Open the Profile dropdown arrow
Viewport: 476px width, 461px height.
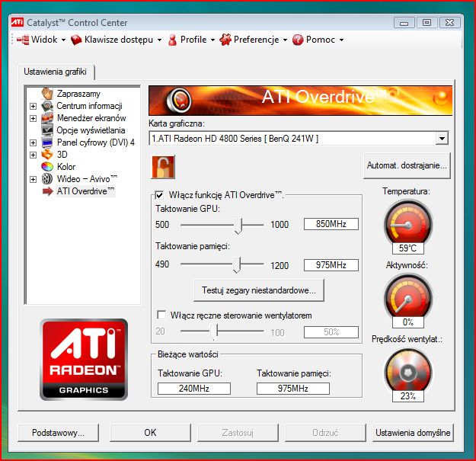pyautogui.click(x=212, y=40)
